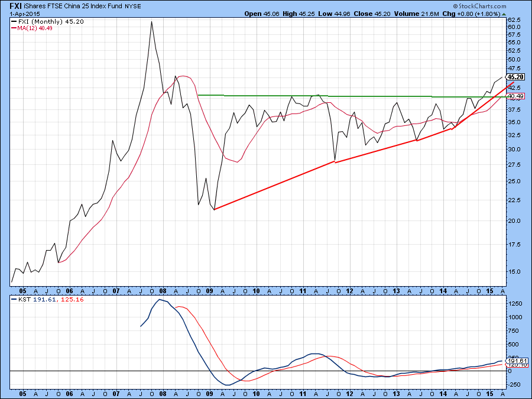
Task: Click the 30.0 price axis label
Action: (514, 150)
